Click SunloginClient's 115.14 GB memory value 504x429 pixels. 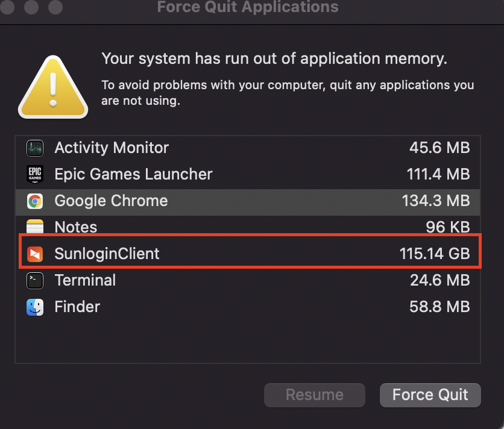coord(434,254)
